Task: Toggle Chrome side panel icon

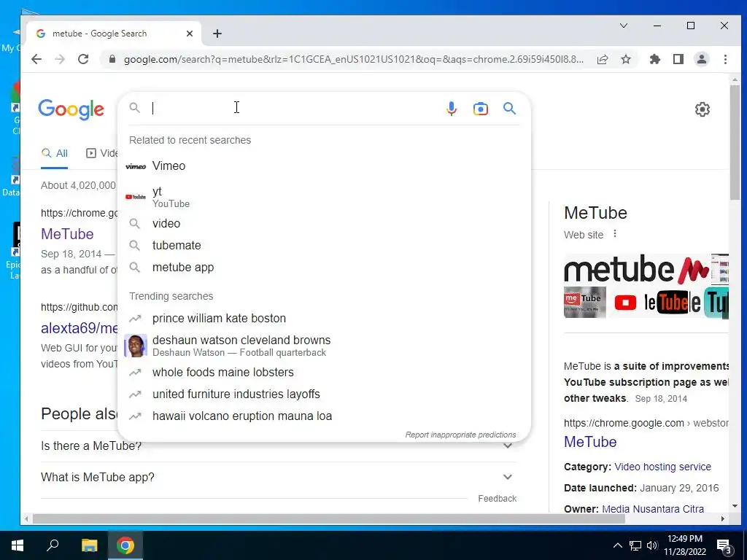Action: (678, 59)
